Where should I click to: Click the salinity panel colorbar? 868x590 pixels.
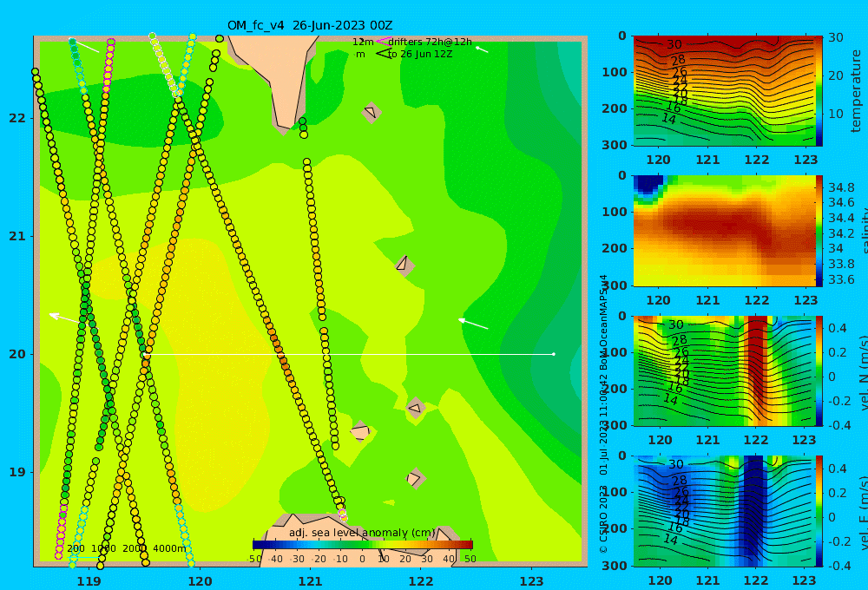(819, 231)
